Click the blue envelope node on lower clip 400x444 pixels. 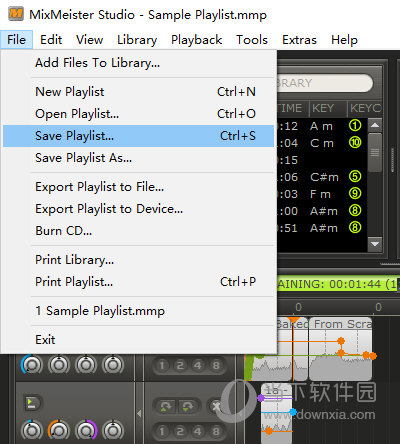click(x=293, y=412)
